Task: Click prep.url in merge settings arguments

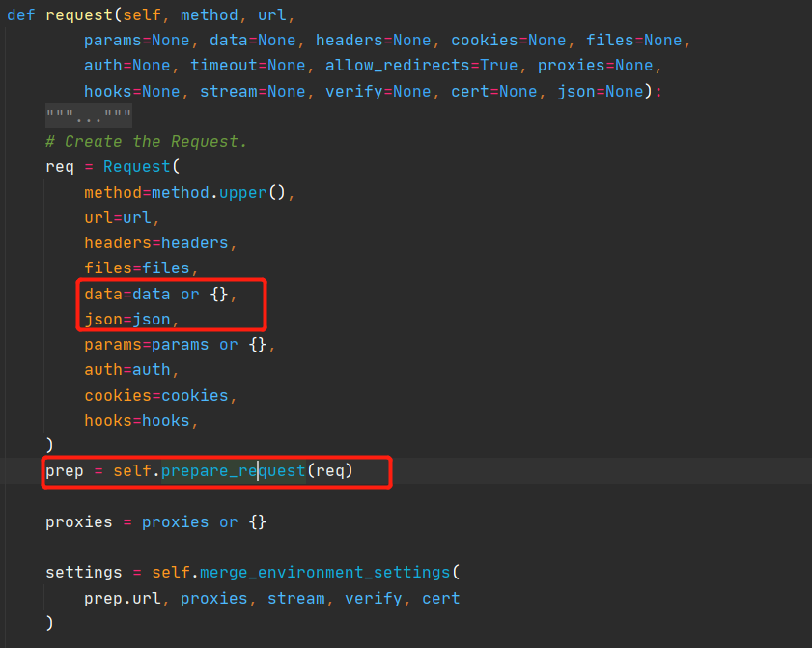Action: click(122, 598)
